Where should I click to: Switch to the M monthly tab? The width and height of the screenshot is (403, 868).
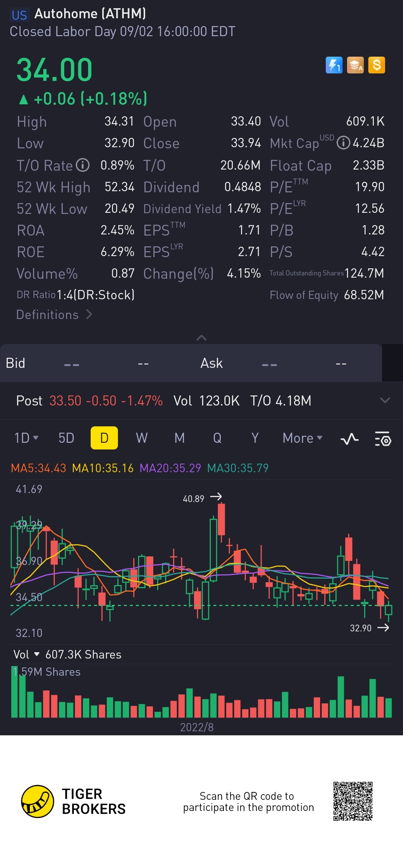[179, 438]
